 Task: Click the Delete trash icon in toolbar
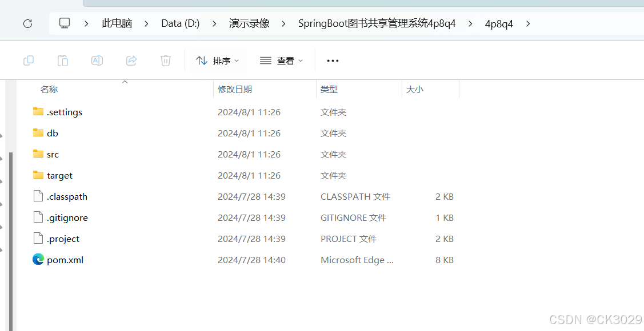[166, 60]
